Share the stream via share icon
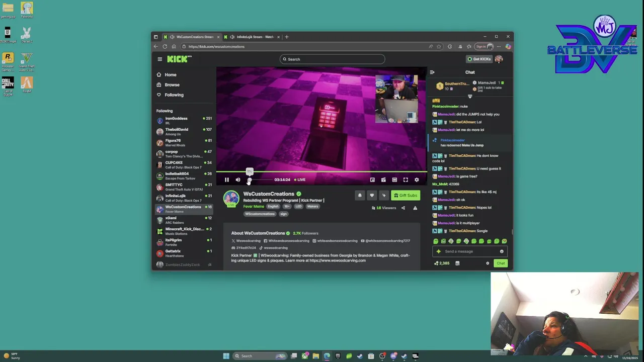This screenshot has height=362, width=644. [x=403, y=208]
